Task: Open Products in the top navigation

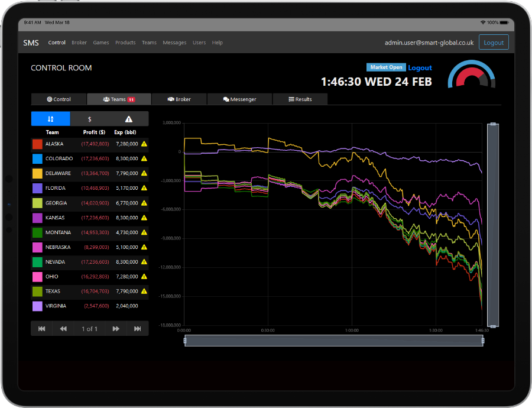Action: coord(125,43)
